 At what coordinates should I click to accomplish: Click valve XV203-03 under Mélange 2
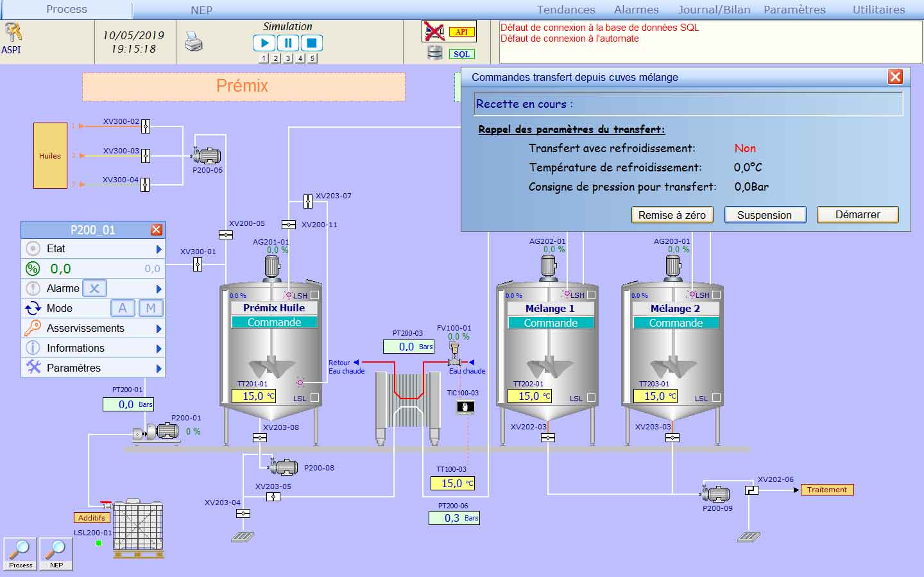672,438
